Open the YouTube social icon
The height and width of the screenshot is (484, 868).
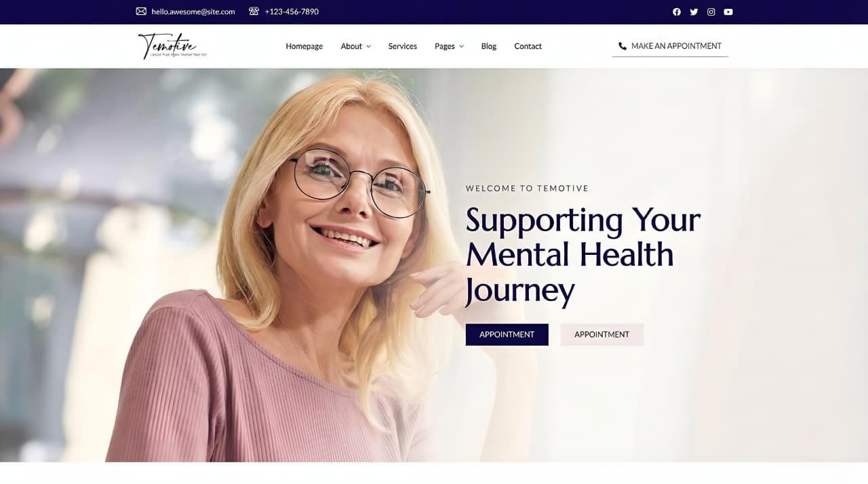click(x=728, y=12)
